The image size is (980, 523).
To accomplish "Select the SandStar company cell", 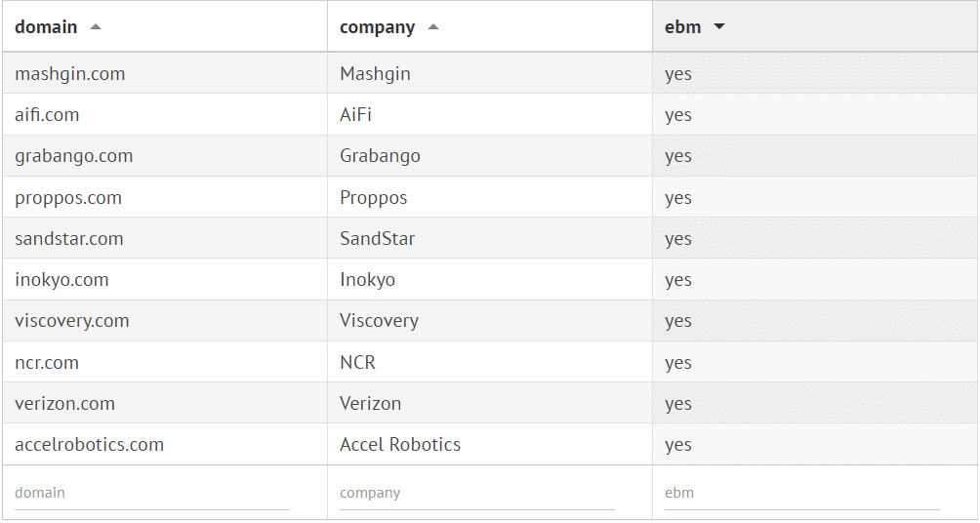I will pos(377,239).
